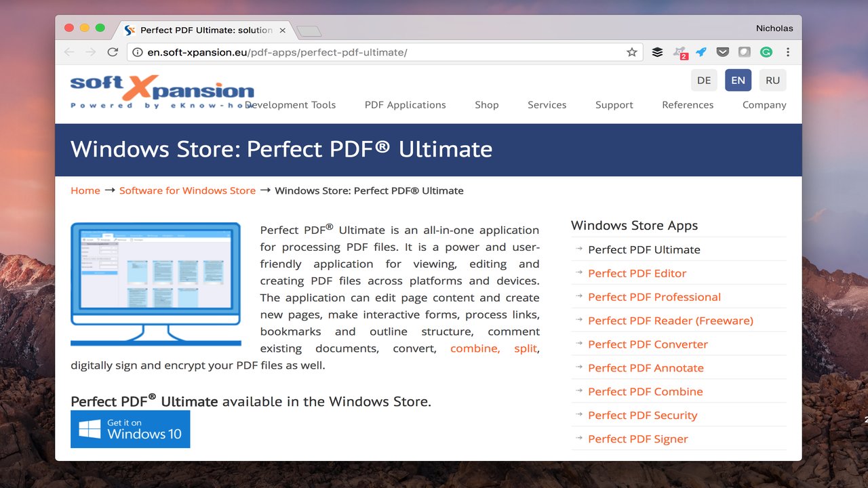The width and height of the screenshot is (868, 488).
Task: Open the extension showing badge 2
Action: pos(680,52)
